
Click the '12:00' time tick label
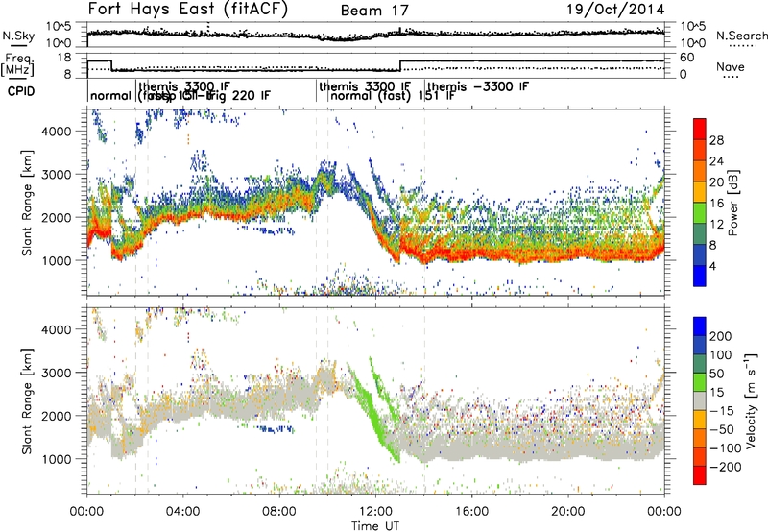point(375,512)
